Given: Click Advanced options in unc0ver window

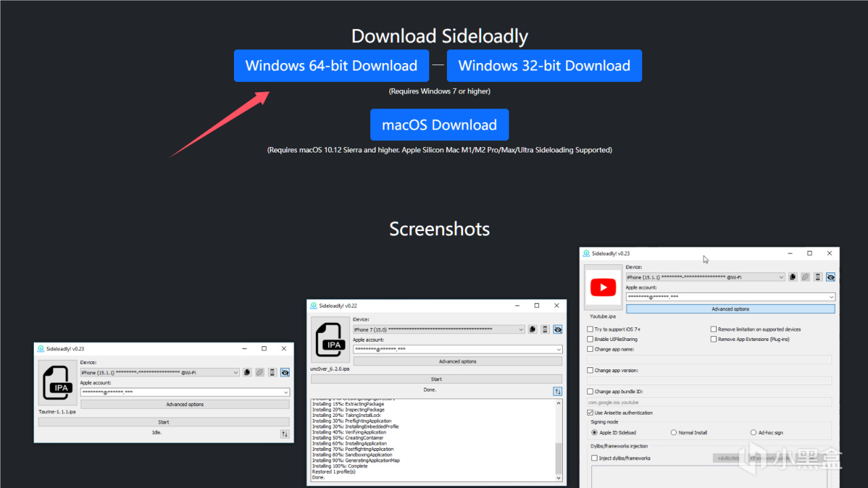Looking at the screenshot, I should coord(458,361).
